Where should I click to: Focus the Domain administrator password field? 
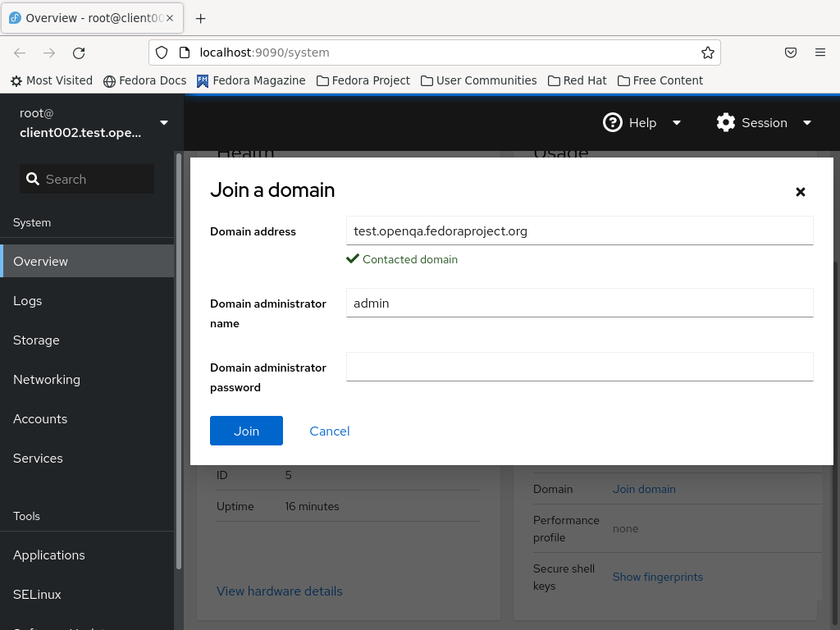580,367
